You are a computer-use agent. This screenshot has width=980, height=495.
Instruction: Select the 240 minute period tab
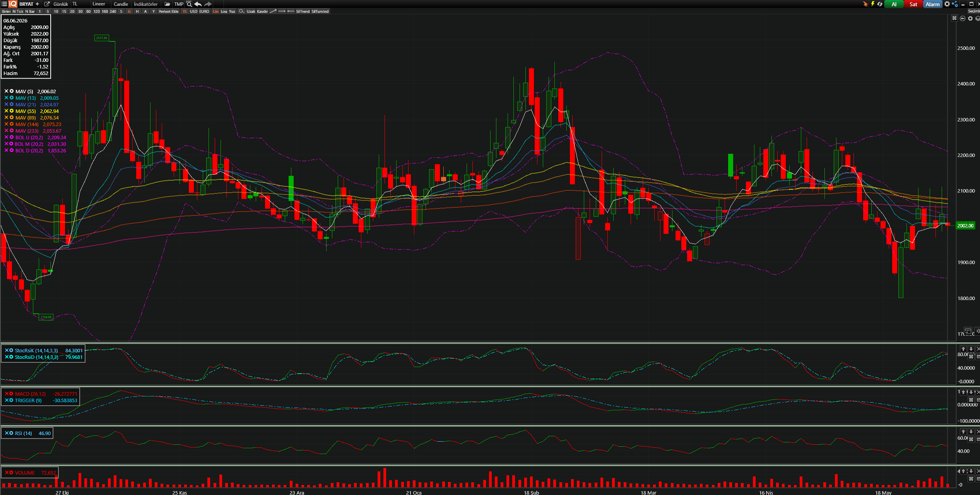tap(113, 11)
